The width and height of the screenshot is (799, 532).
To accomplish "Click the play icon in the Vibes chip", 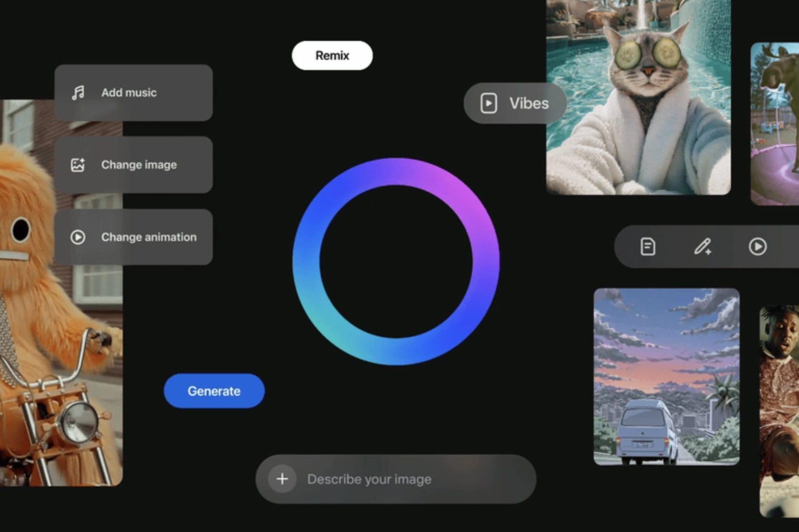I will tap(488, 103).
